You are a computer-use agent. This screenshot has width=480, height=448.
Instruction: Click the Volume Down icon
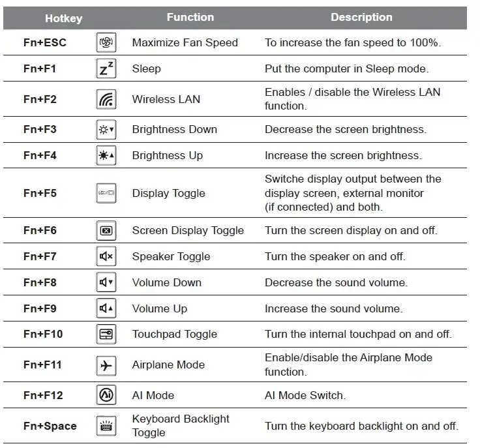pyautogui.click(x=106, y=282)
